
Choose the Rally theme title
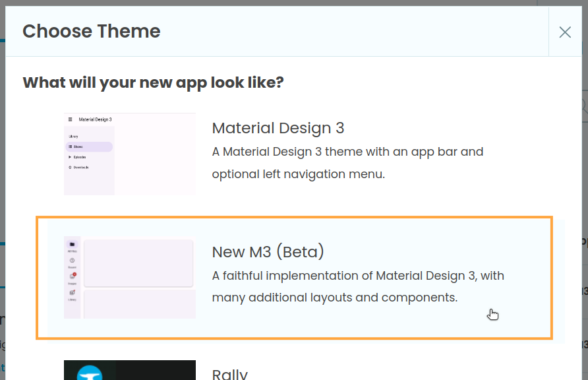[x=229, y=374]
